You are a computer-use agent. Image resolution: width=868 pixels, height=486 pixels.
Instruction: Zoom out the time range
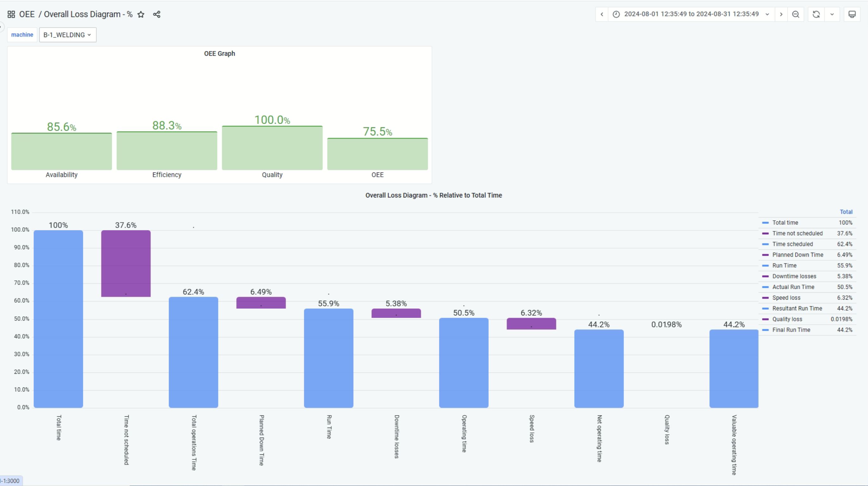point(795,14)
